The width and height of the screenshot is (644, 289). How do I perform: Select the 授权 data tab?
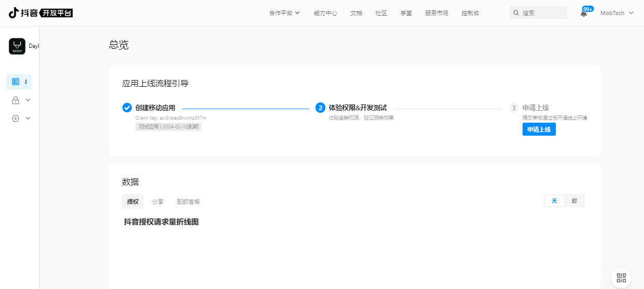[133, 202]
